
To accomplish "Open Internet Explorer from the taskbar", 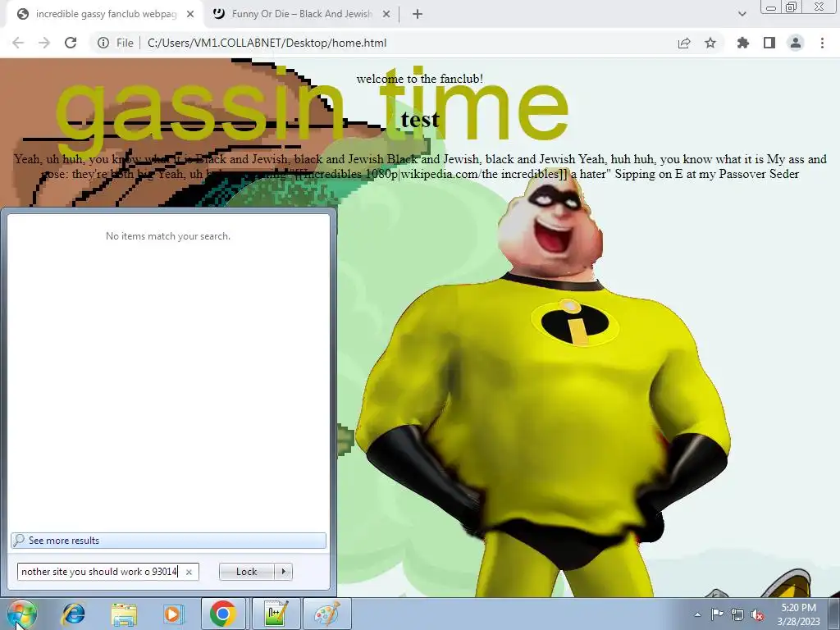I will click(73, 614).
